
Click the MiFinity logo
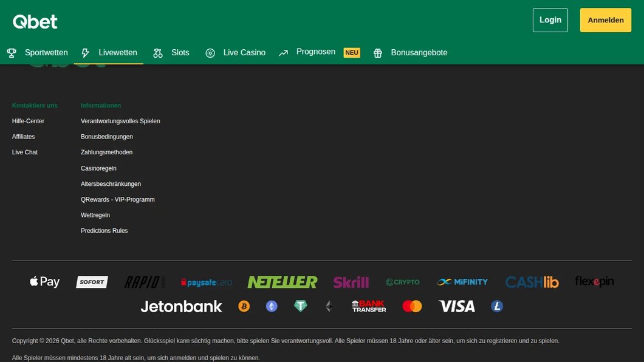click(x=462, y=282)
